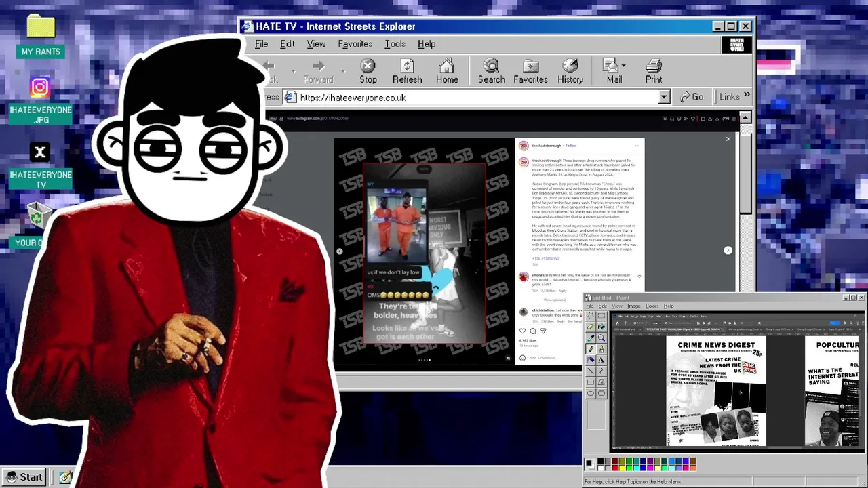Open the Image menu in Paint
Screen dimensions: 868x488
(633, 306)
